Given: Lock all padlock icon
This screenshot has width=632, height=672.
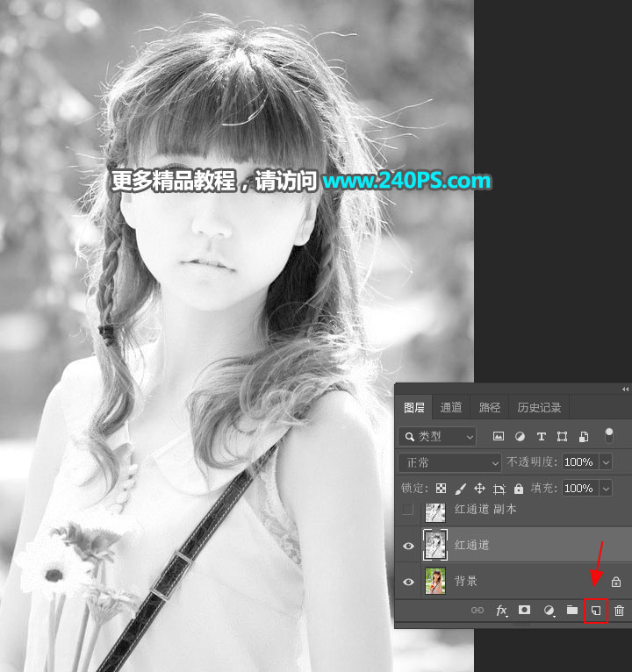Looking at the screenshot, I should point(519,488).
